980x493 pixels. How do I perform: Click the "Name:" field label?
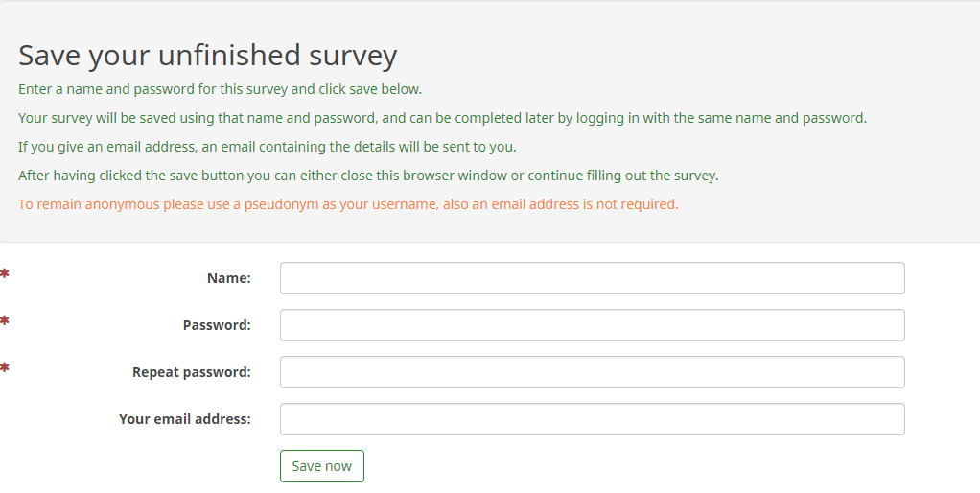[228, 278]
